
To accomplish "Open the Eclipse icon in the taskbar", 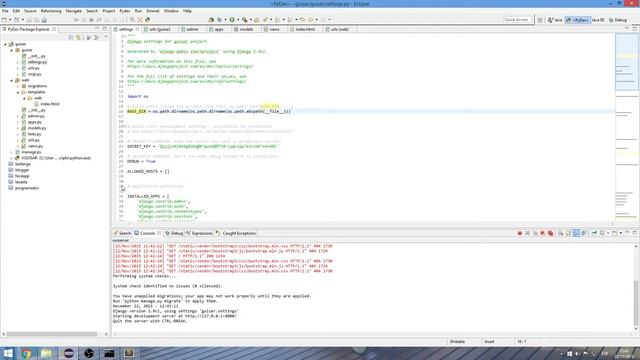I will tap(69, 353).
